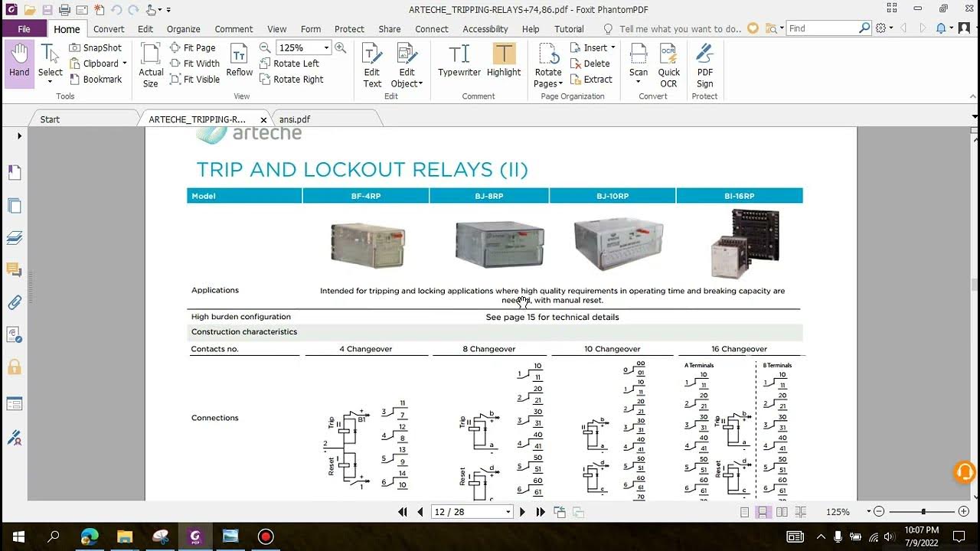Toggle continuous page view mode
Image resolution: width=980 pixels, height=551 pixels.
coord(763,512)
